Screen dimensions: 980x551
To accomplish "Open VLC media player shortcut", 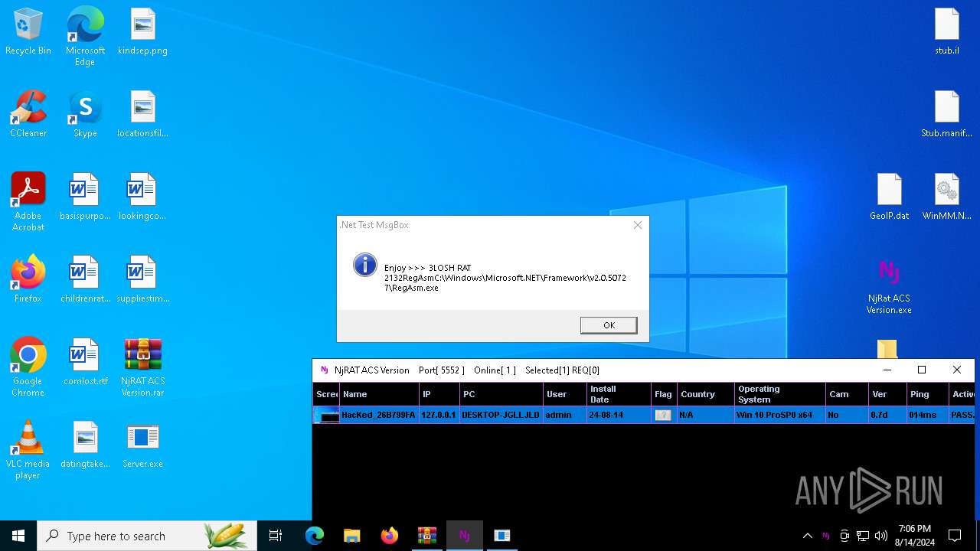I will pyautogui.click(x=28, y=450).
